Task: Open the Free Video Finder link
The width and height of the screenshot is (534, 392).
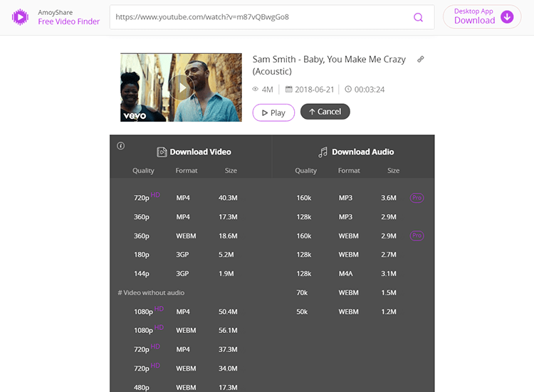Action: pos(69,21)
